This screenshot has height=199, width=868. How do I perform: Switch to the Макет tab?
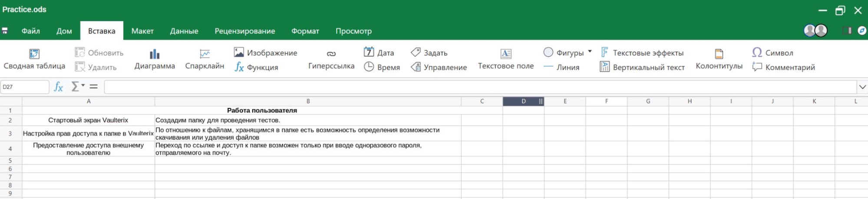point(142,31)
